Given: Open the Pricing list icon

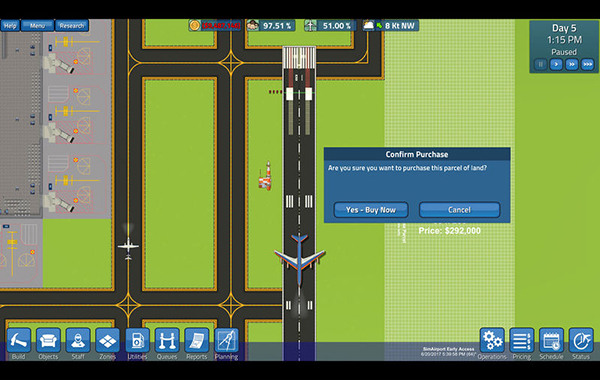Looking at the screenshot, I should coord(522,340).
